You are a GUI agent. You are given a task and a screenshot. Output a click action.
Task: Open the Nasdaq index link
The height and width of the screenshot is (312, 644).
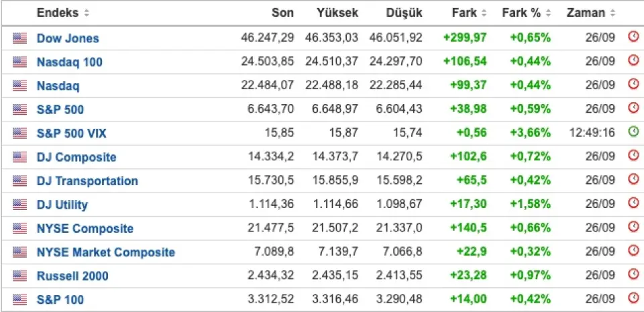tap(58, 86)
